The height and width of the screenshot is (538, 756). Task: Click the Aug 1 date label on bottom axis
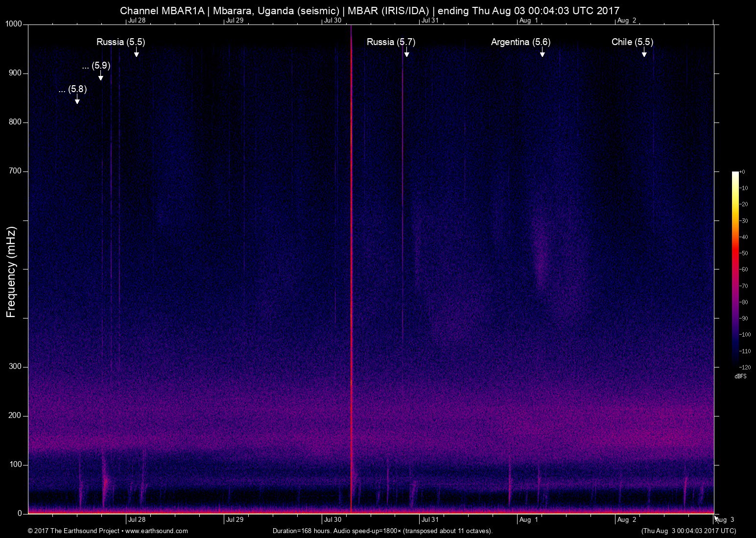coord(529,519)
